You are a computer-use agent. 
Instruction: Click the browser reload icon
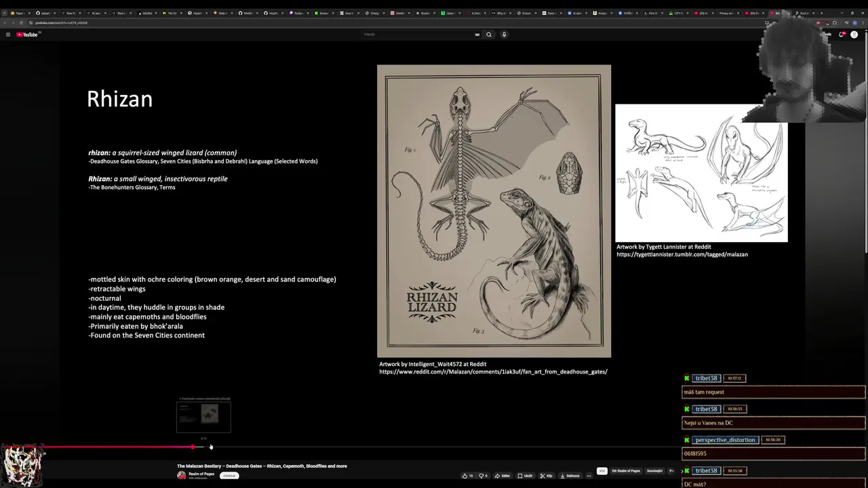(x=20, y=22)
